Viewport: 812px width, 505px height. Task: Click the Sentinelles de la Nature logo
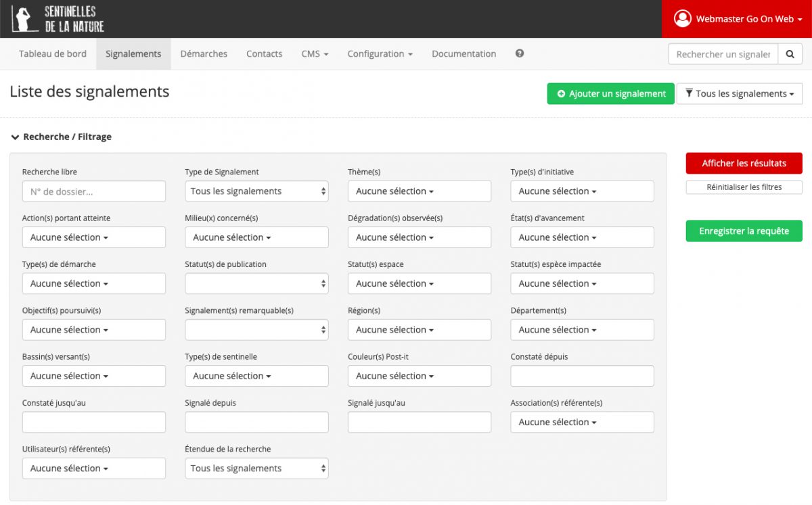pos(58,19)
